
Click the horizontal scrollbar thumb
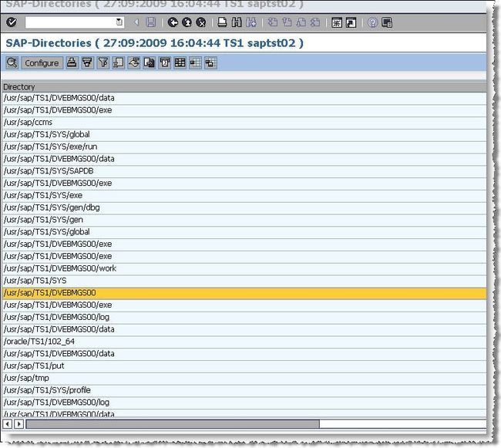pyautogui.click(x=173, y=424)
